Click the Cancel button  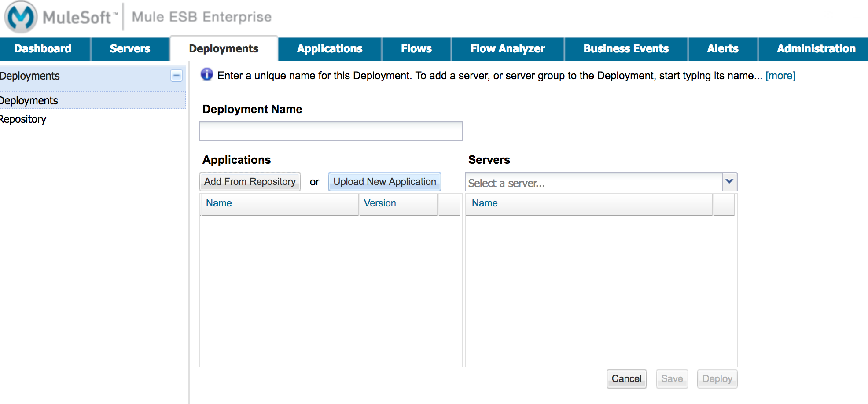626,379
